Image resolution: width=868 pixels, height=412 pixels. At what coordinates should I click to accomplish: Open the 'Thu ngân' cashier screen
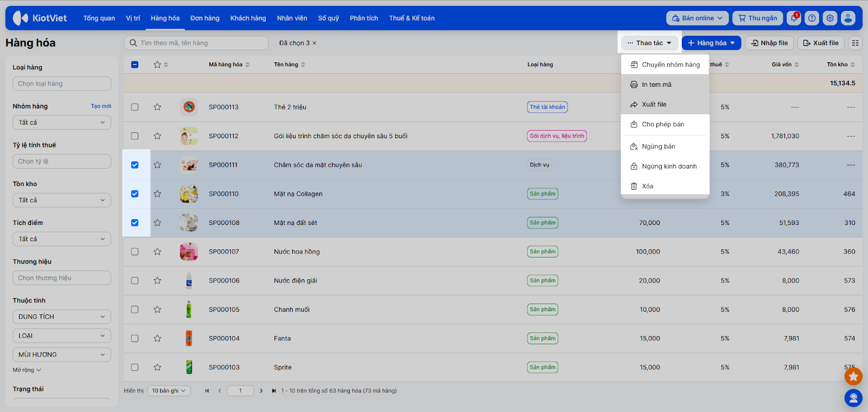[x=758, y=18]
